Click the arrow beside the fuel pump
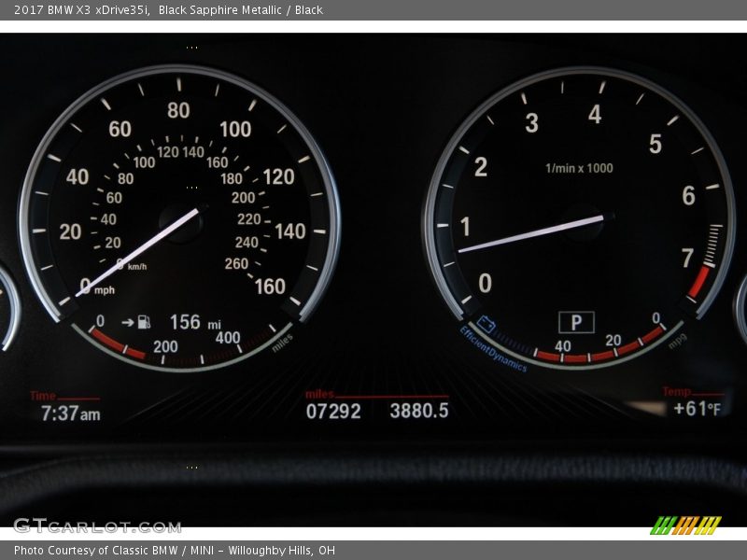 pyautogui.click(x=127, y=322)
